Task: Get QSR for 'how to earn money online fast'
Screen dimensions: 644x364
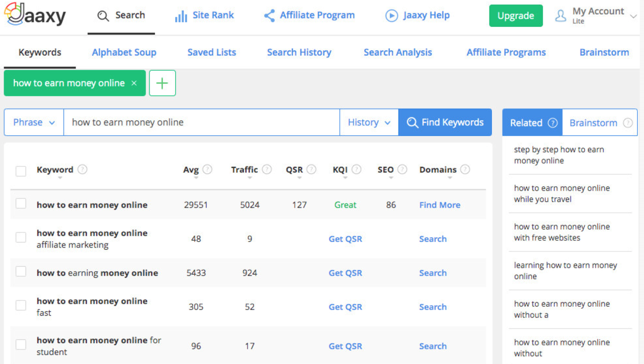Action: point(345,307)
